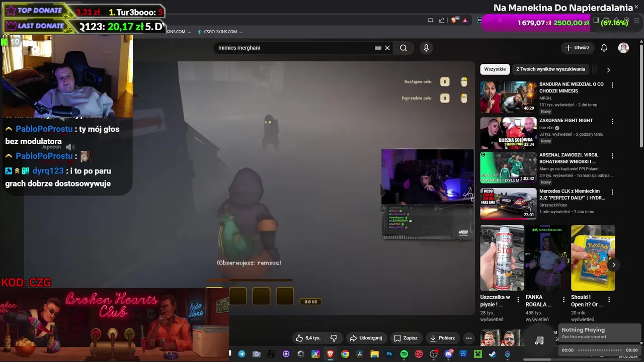
Task: Like the video (5,4 tys.)
Action: click(x=308, y=338)
